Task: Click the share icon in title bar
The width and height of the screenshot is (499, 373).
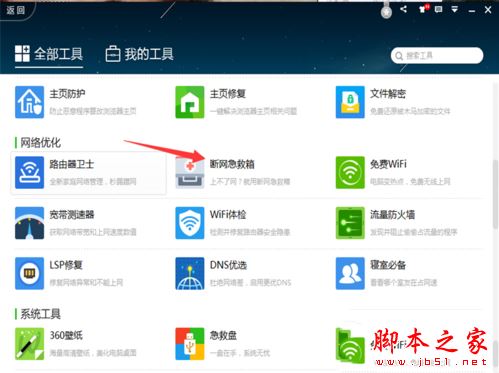Action: pyautogui.click(x=404, y=9)
